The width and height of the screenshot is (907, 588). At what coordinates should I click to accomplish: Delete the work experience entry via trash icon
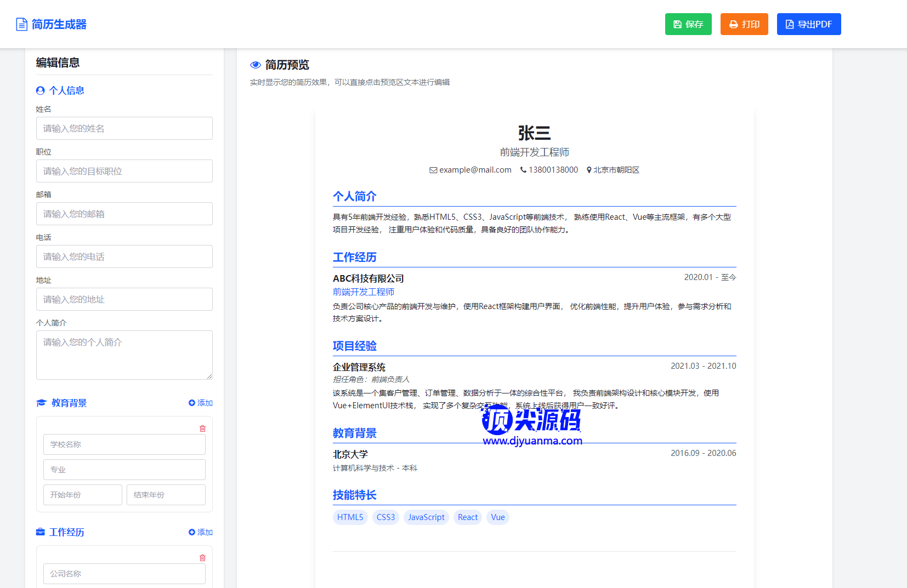coord(202,558)
